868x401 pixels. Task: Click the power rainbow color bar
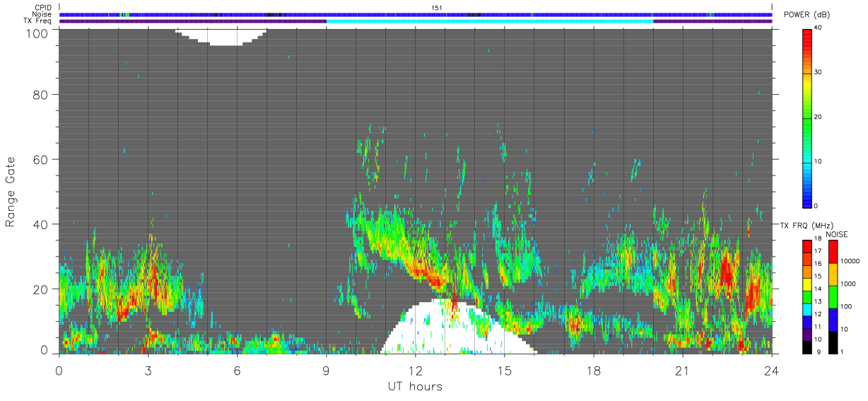pos(807,117)
